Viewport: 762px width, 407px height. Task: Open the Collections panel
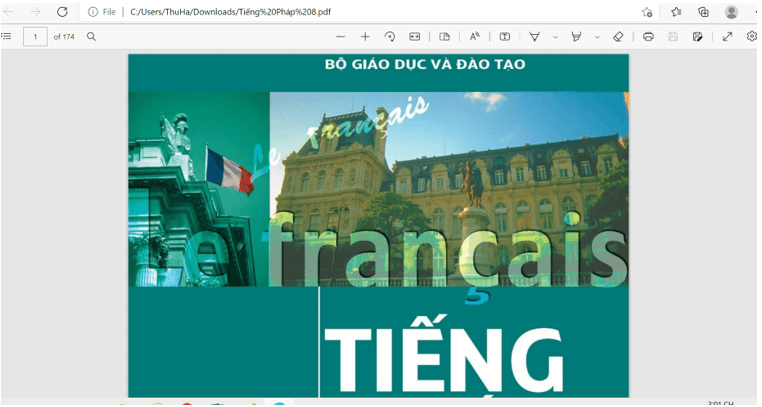703,12
